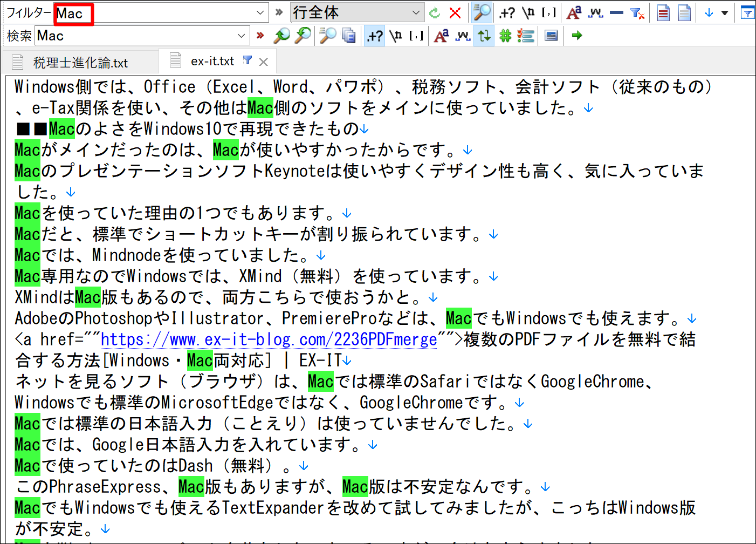Viewport: 756px width, 544px height.
Task: Select the ex-it.txt tab
Action: [212, 61]
